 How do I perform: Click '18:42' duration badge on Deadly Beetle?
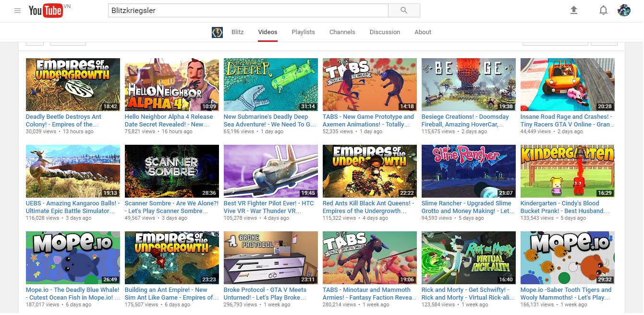click(x=110, y=106)
